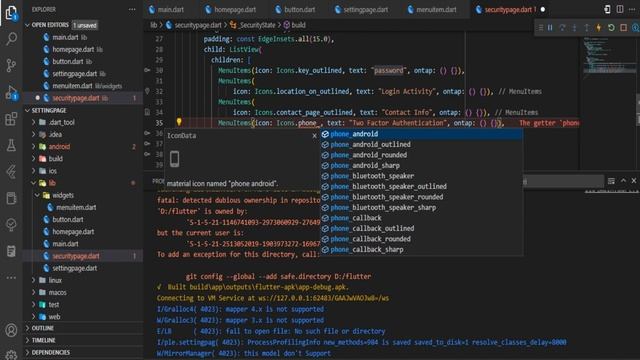Click the lightbulb quick fix on line 35
Image resolution: width=640 pixels, height=360 pixels.
click(179, 122)
